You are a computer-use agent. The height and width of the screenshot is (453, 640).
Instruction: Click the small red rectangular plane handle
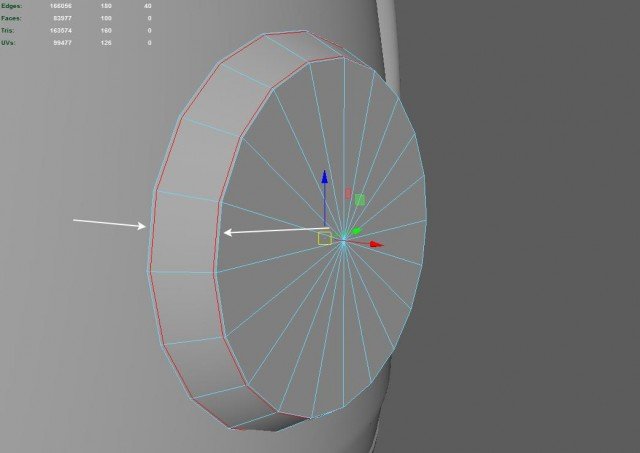pyautogui.click(x=348, y=193)
